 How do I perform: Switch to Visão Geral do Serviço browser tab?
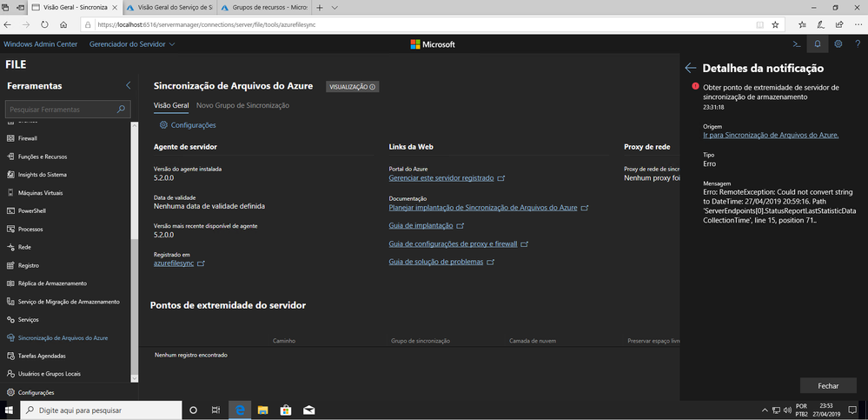tap(169, 8)
